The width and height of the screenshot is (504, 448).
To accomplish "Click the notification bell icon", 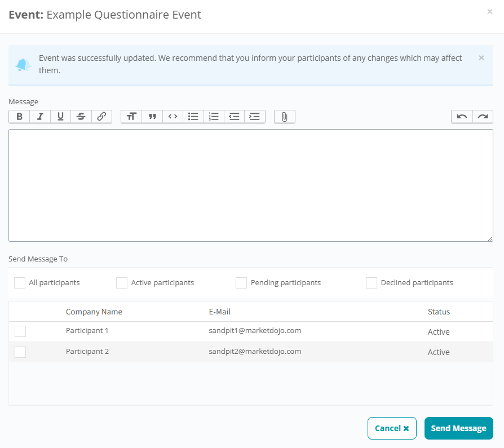I will pos(23,65).
